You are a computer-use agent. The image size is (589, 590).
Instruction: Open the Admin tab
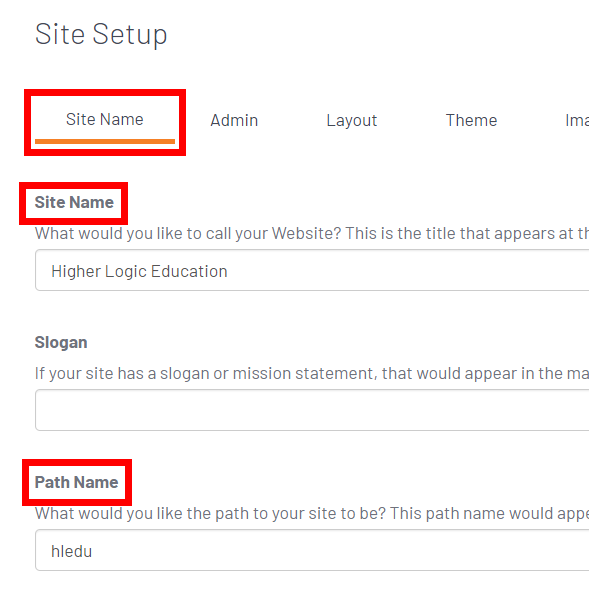coord(234,121)
